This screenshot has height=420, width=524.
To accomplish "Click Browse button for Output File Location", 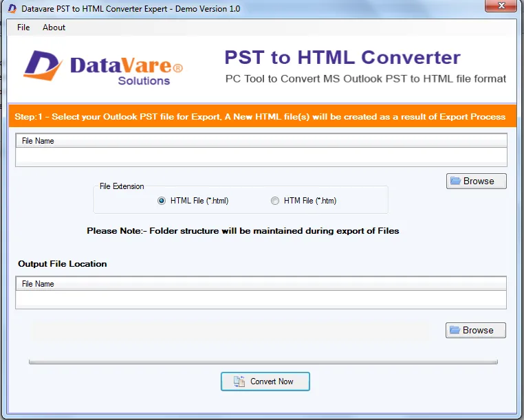I will tap(476, 330).
